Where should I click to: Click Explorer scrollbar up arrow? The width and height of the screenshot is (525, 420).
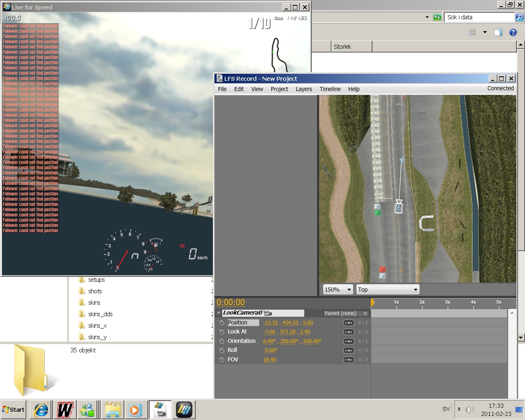(521, 45)
